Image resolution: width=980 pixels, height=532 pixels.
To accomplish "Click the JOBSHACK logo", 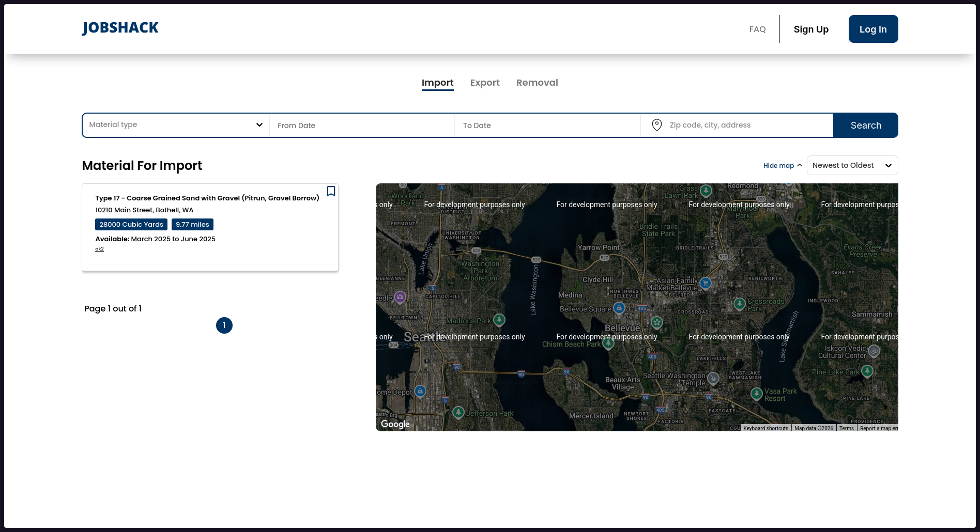I will click(120, 28).
